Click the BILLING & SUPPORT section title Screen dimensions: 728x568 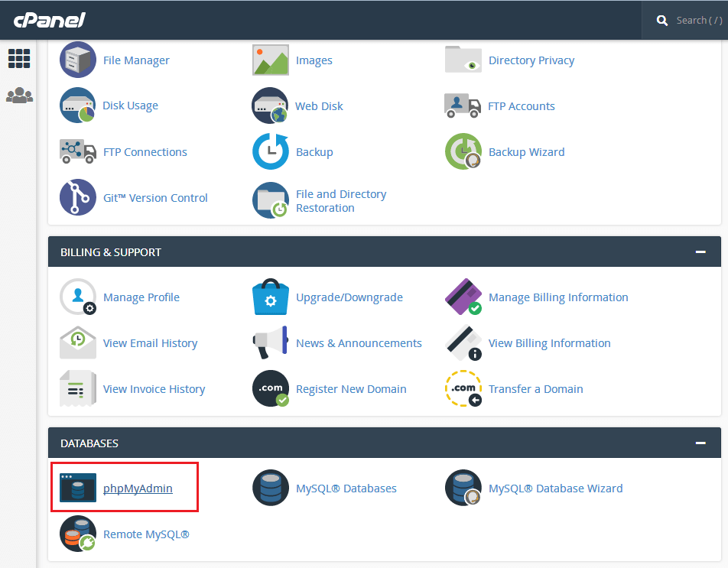[110, 252]
